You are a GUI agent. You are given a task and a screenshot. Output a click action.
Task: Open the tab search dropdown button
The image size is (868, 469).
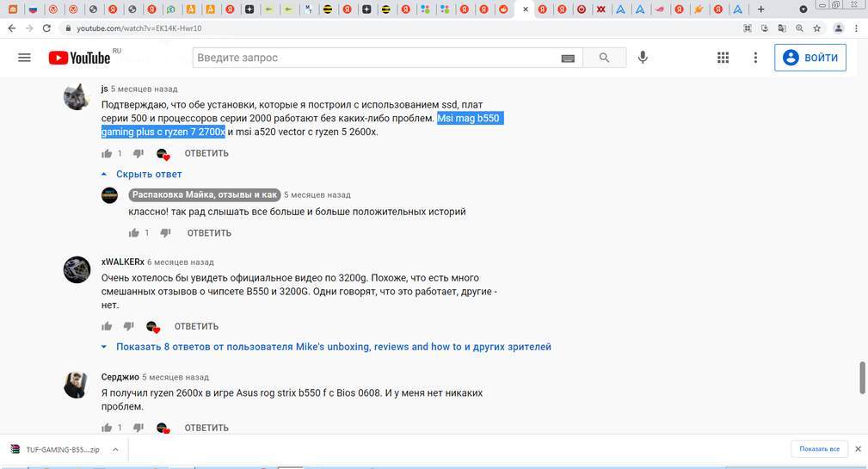point(803,9)
